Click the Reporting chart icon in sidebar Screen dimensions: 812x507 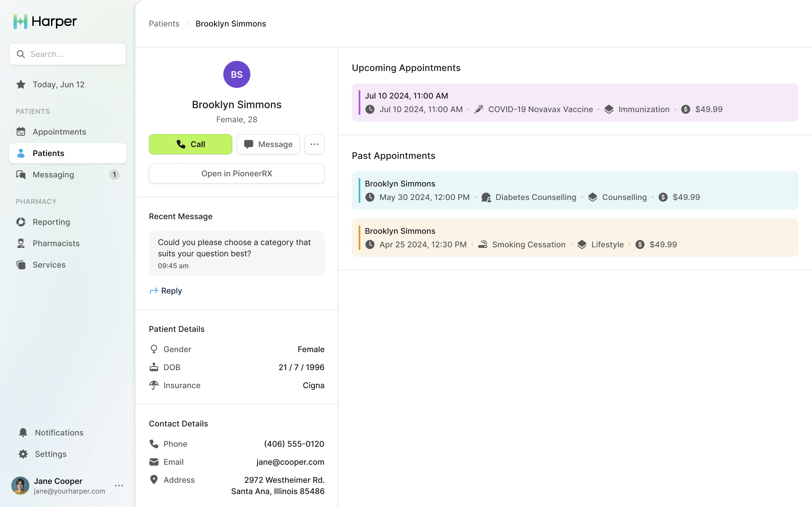(21, 222)
